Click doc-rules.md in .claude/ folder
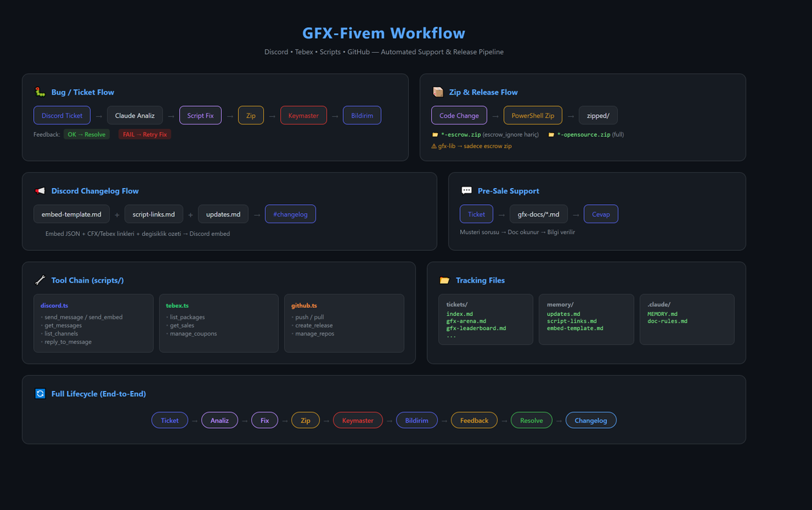Image resolution: width=812 pixels, height=510 pixels. (667, 321)
